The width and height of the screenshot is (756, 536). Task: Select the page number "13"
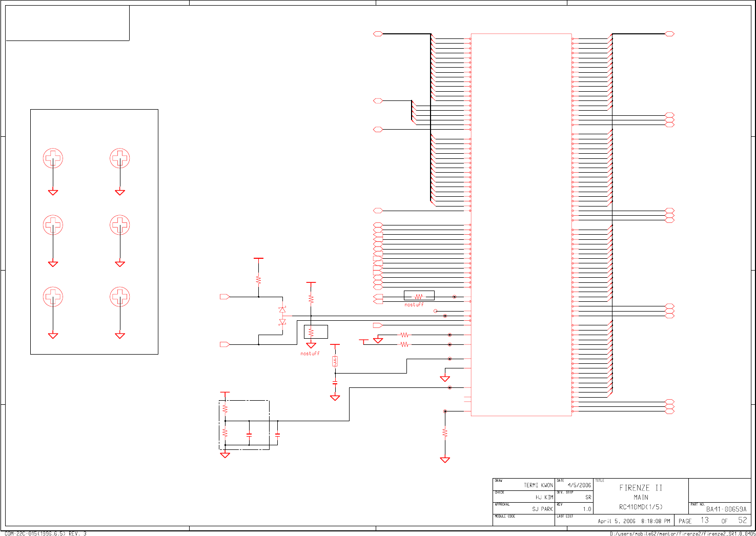point(705,520)
